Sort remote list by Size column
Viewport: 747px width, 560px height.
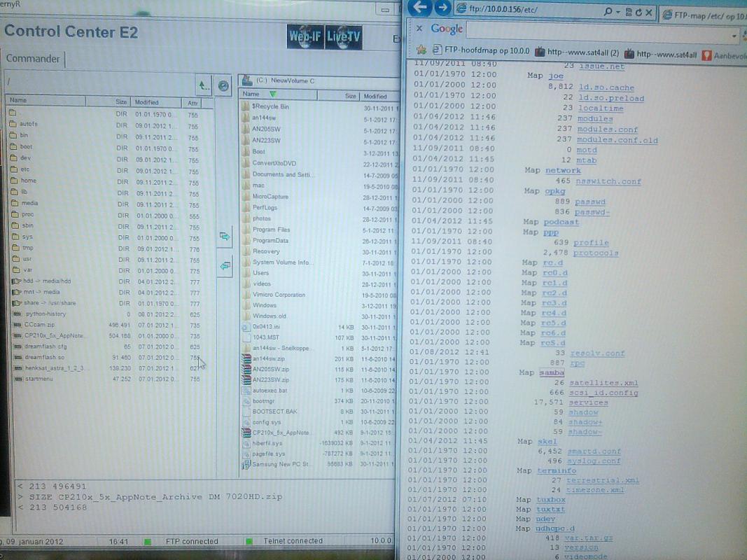pos(108,102)
